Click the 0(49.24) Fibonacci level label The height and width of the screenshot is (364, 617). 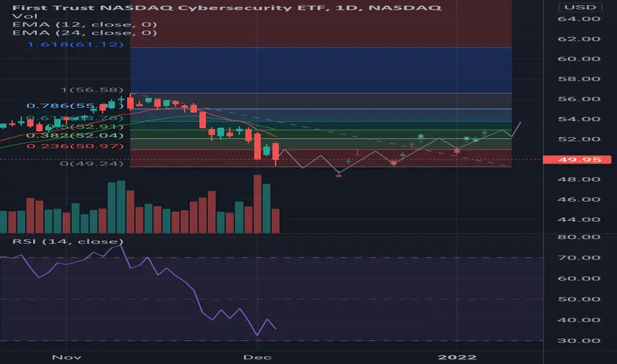[91, 163]
